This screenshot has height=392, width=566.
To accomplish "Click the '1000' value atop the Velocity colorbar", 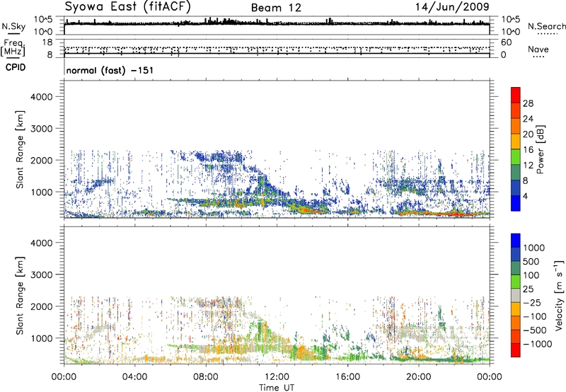I will click(534, 248).
